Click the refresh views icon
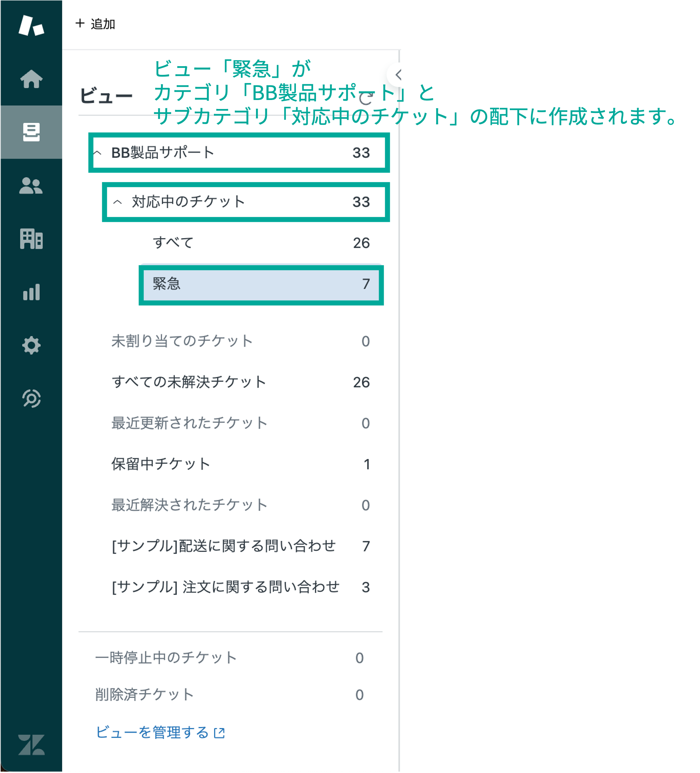The height and width of the screenshot is (773, 700). (366, 99)
